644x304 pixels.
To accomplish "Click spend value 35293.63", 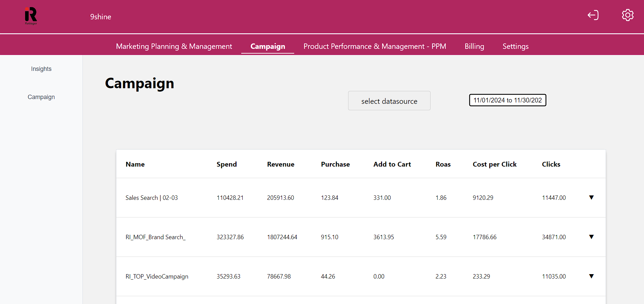I will [x=228, y=277].
